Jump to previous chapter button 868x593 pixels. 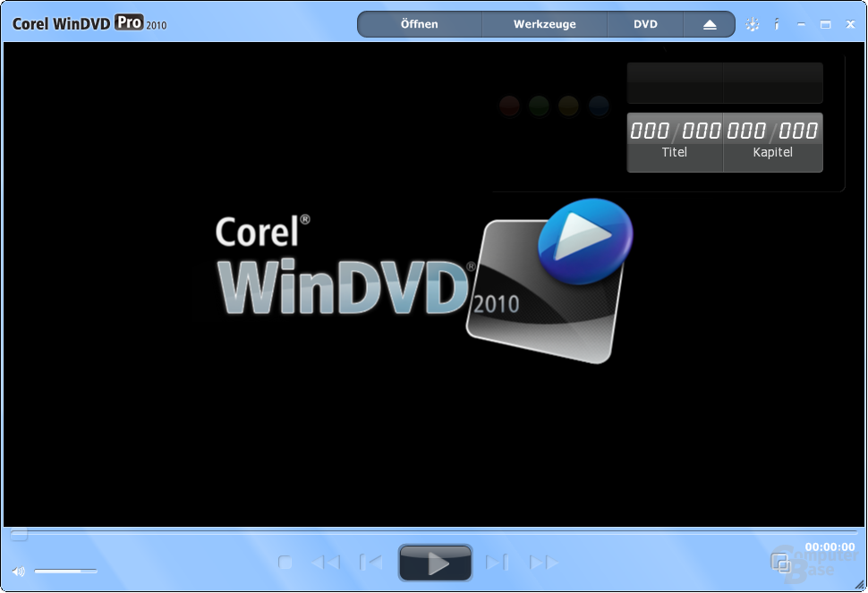370,563
